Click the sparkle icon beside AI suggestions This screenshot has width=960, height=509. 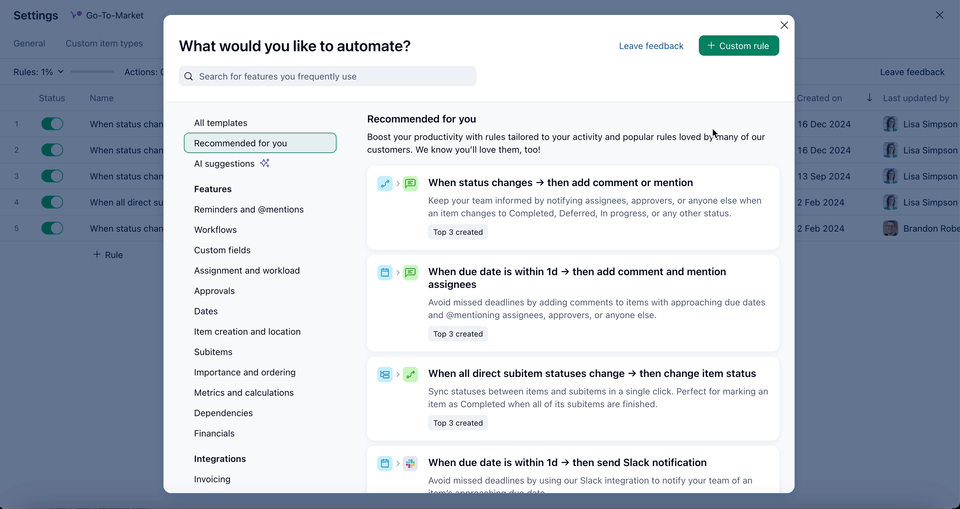pos(265,163)
